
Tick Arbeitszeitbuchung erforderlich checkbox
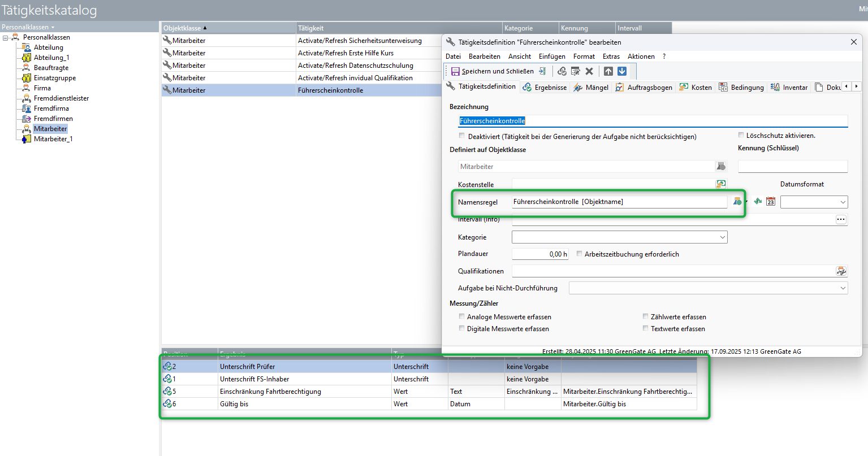579,254
